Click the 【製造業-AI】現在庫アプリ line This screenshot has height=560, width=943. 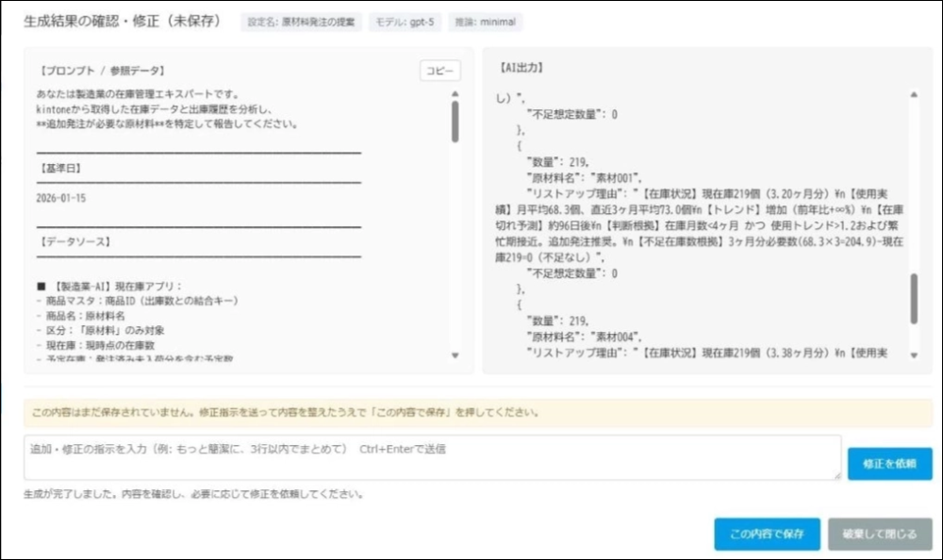(108, 287)
